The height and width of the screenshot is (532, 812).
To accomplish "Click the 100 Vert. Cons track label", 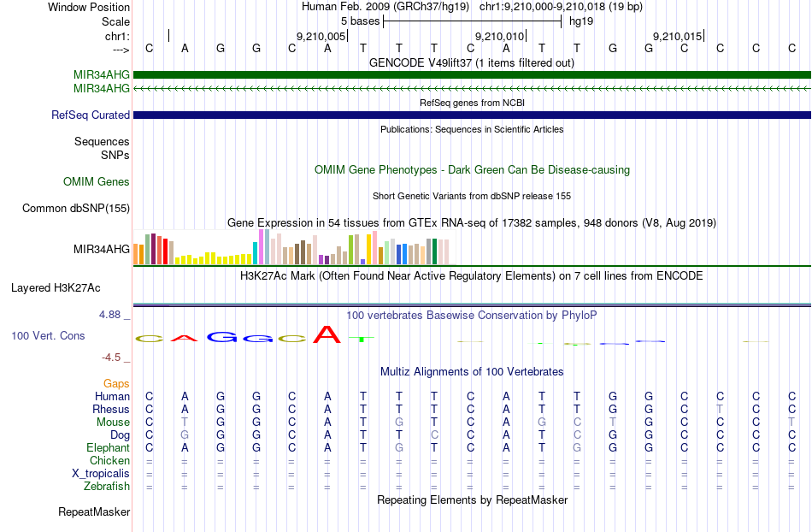I will 48,335.
